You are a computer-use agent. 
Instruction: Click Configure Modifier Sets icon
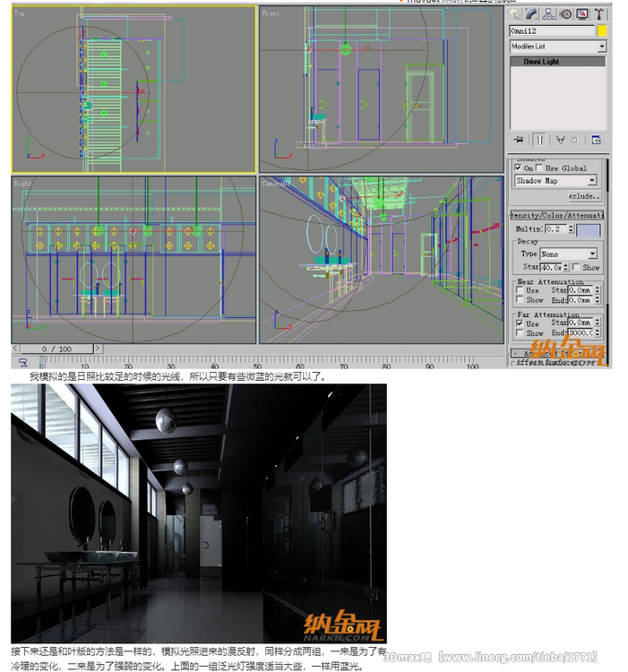(596, 140)
